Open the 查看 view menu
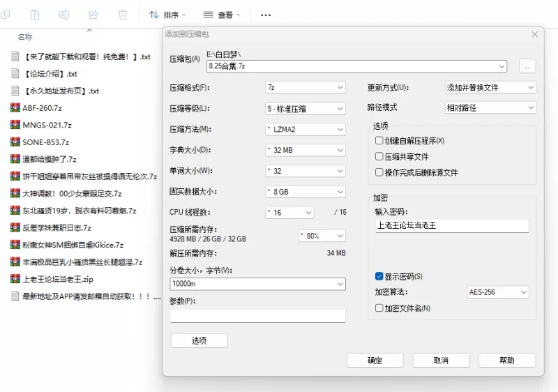Image resolution: width=558 pixels, height=392 pixels. click(222, 15)
